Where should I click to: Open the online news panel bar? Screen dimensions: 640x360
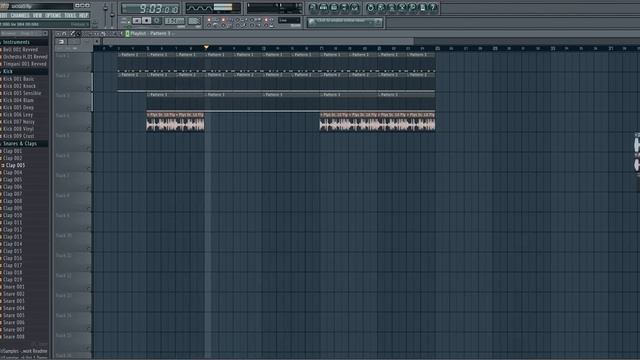(x=345, y=22)
